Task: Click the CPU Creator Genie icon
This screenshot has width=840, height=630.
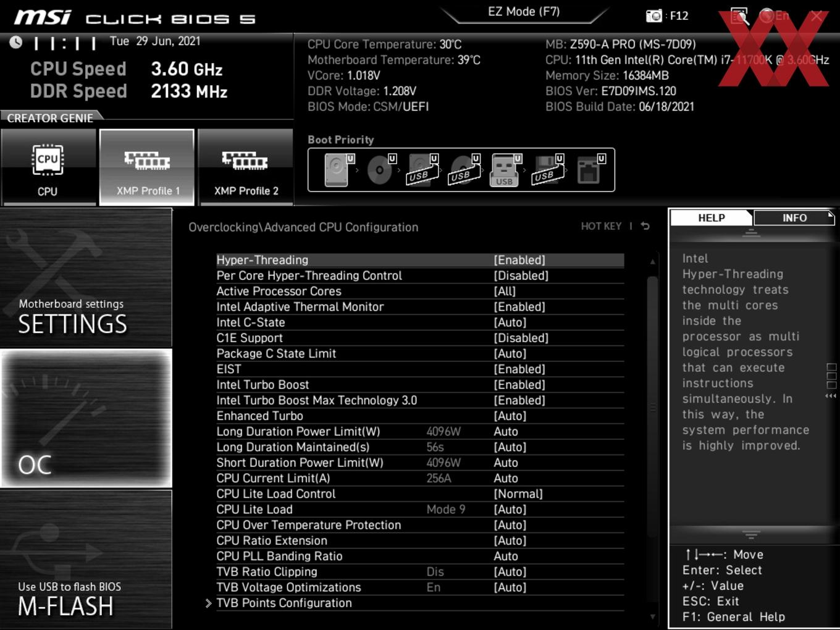Action: click(x=48, y=167)
